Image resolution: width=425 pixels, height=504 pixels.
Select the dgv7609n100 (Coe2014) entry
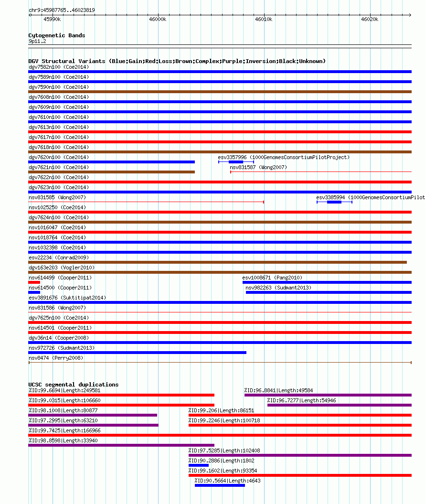point(59,107)
